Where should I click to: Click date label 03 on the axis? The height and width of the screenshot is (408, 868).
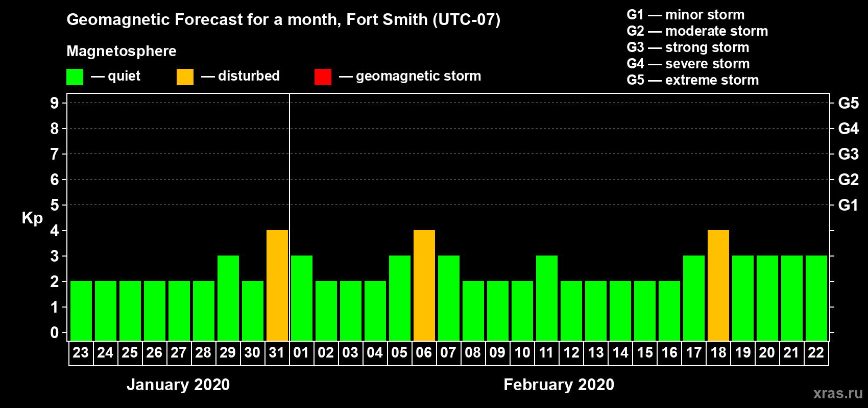[x=350, y=353]
